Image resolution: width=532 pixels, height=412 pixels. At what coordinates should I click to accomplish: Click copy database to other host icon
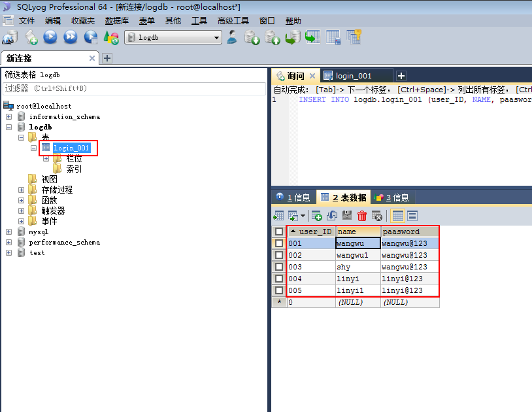tap(293, 37)
